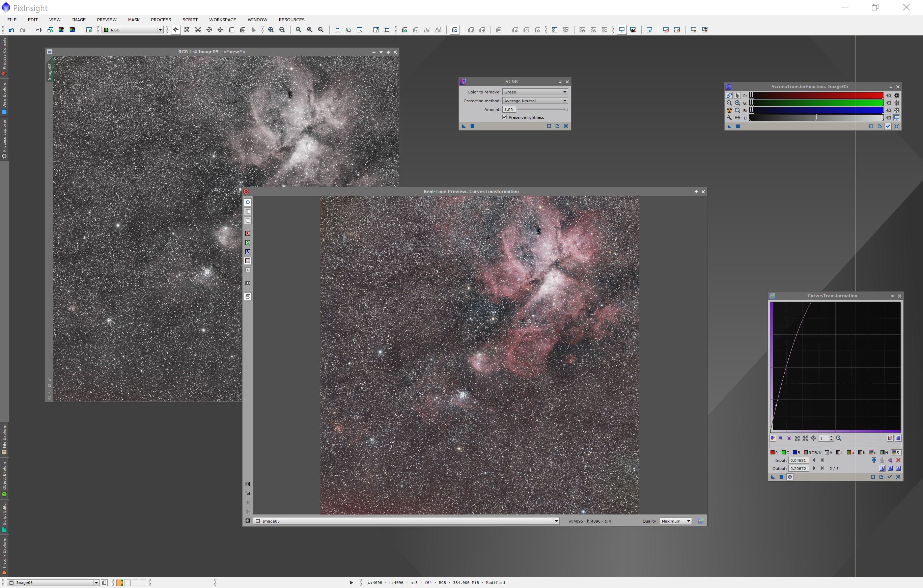Screen dimensions: 923x588
Task: Open the RESOURCES menu
Action: pyautogui.click(x=292, y=20)
